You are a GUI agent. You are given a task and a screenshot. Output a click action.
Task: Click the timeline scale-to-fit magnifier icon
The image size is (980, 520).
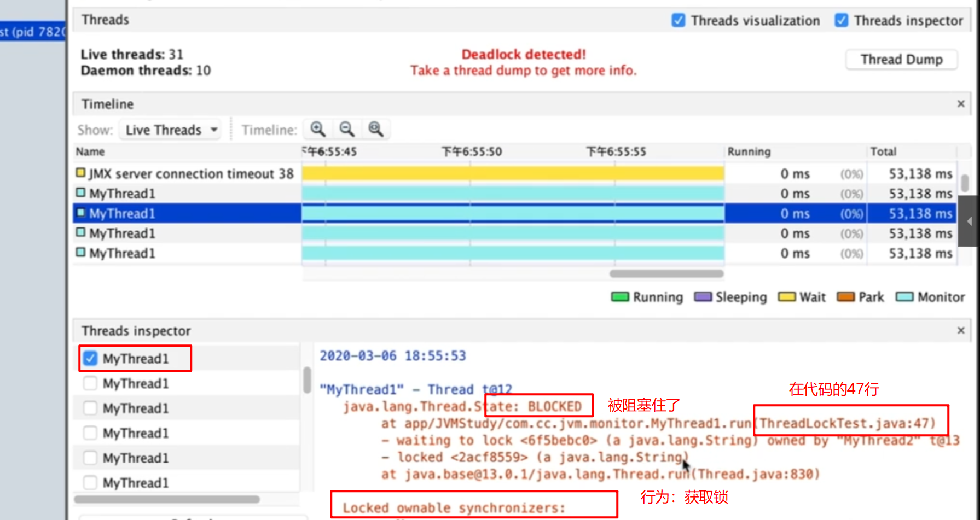[x=376, y=129]
